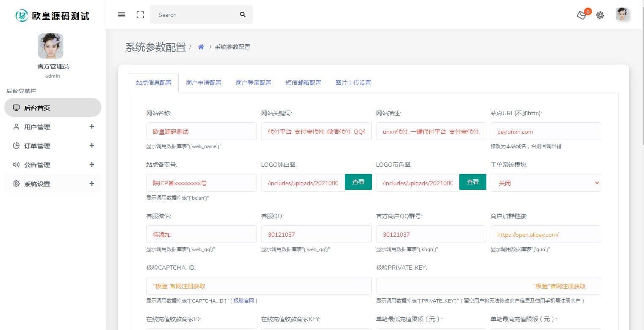Click the fullscreen expand icon
Image resolution: width=644 pixels, height=330 pixels.
(x=140, y=15)
